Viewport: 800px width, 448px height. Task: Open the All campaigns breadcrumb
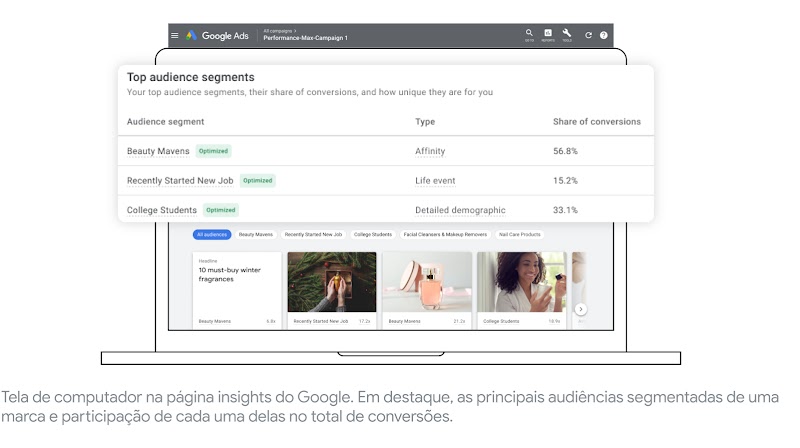click(279, 31)
